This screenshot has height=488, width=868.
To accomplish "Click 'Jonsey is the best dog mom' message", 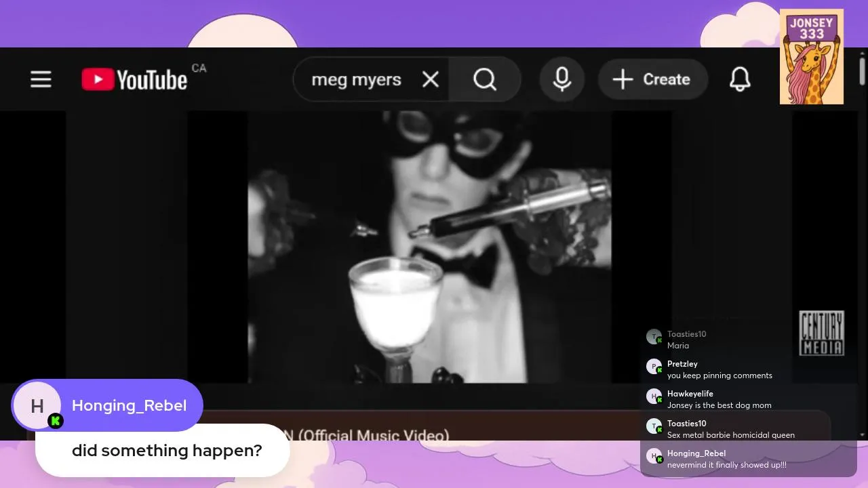I will [x=719, y=405].
